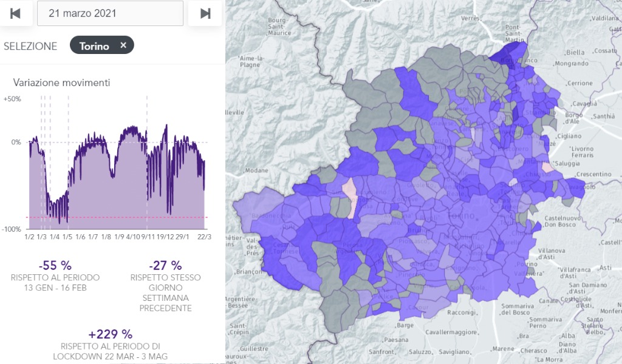
Task: Remove the Torino selection with the X
Action: pyautogui.click(x=123, y=45)
